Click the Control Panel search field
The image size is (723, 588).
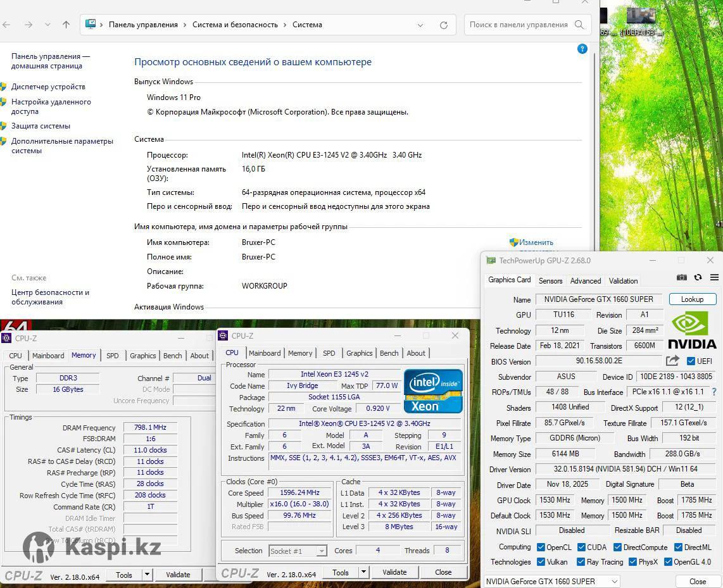519,25
